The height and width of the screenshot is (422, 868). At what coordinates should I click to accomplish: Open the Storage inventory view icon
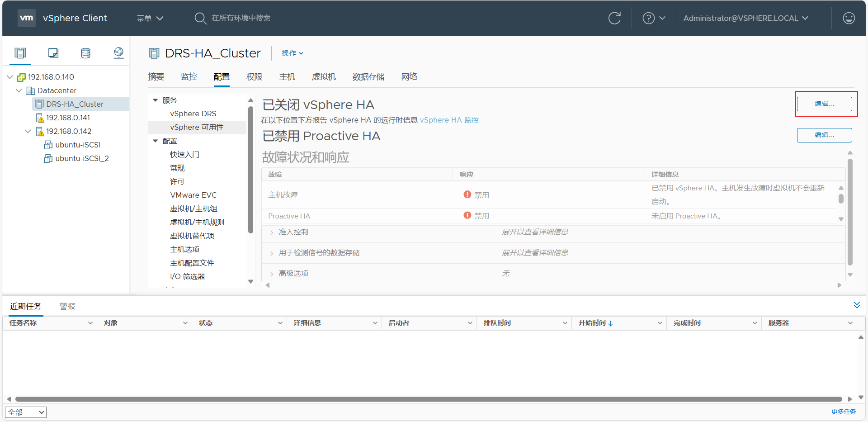pos(85,53)
